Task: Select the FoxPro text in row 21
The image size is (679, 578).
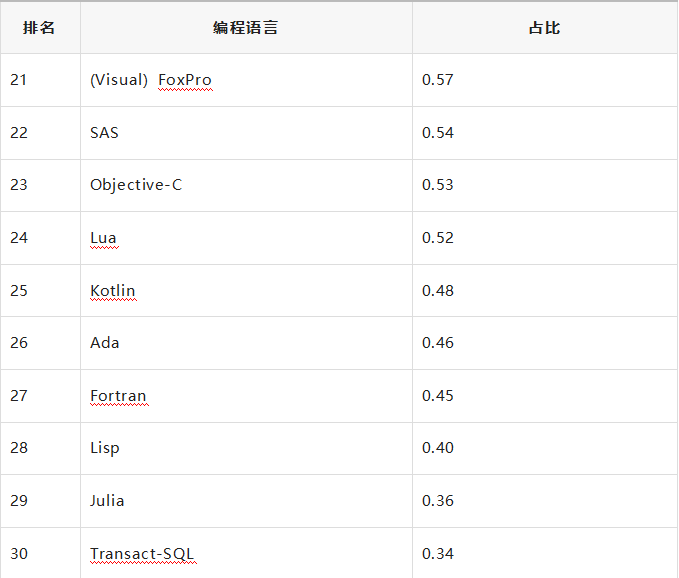Action: (x=185, y=80)
